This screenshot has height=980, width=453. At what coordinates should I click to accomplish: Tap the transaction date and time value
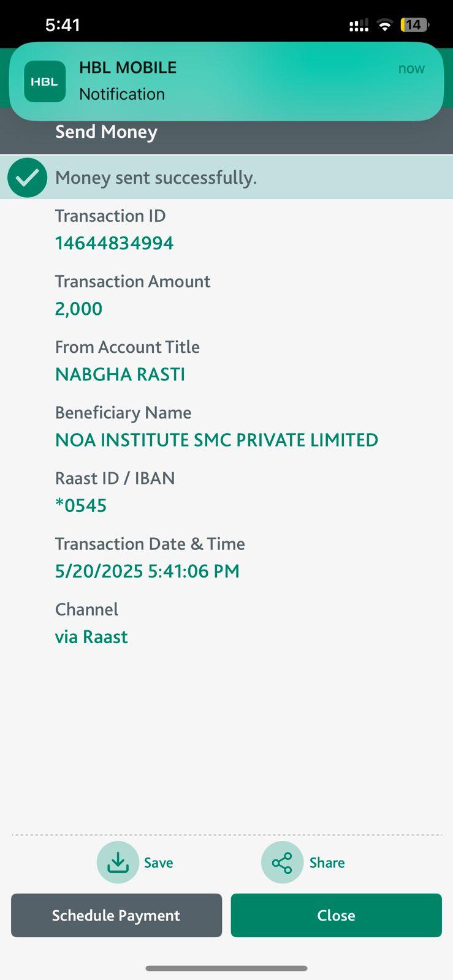coord(147,571)
